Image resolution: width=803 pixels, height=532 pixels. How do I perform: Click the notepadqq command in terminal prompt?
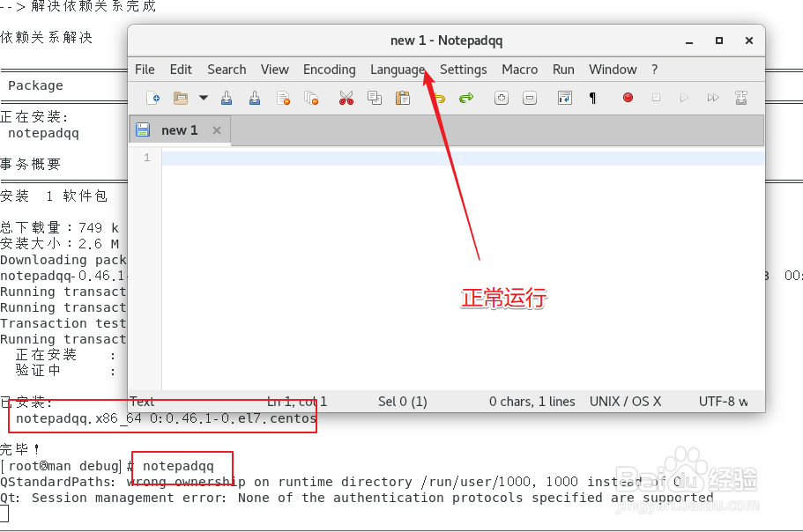tap(178, 466)
